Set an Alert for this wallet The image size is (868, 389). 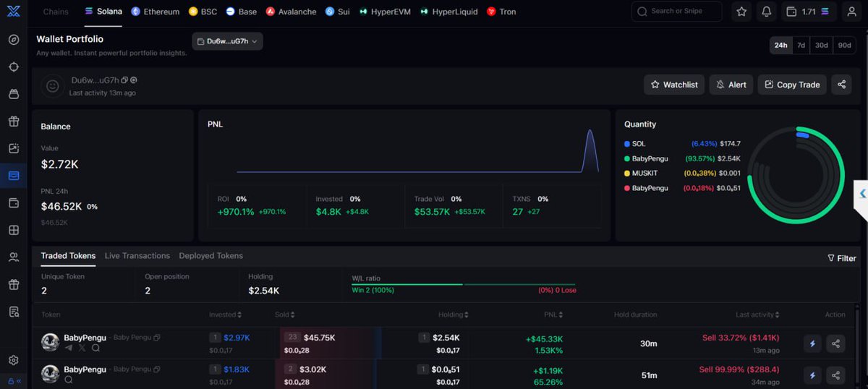point(731,85)
